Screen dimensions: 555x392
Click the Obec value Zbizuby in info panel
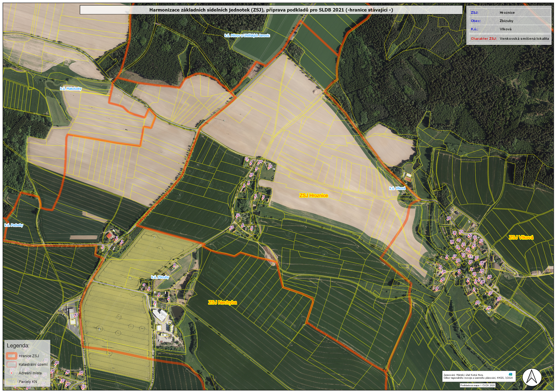click(x=506, y=21)
